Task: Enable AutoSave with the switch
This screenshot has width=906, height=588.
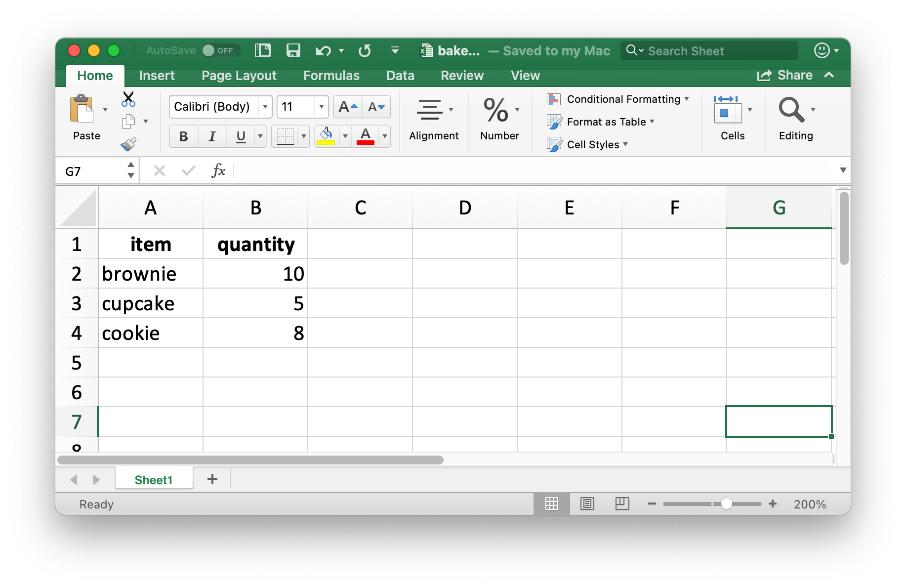Action: tap(220, 50)
